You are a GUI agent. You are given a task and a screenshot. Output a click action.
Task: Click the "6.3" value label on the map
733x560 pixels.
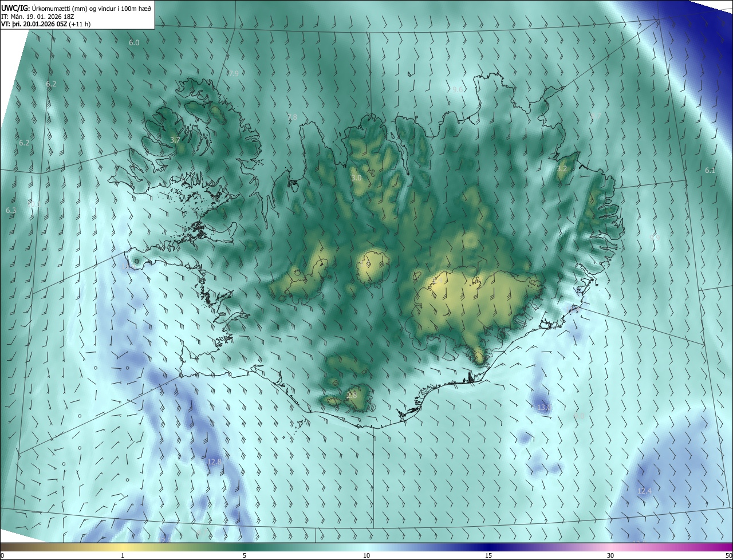tap(11, 211)
